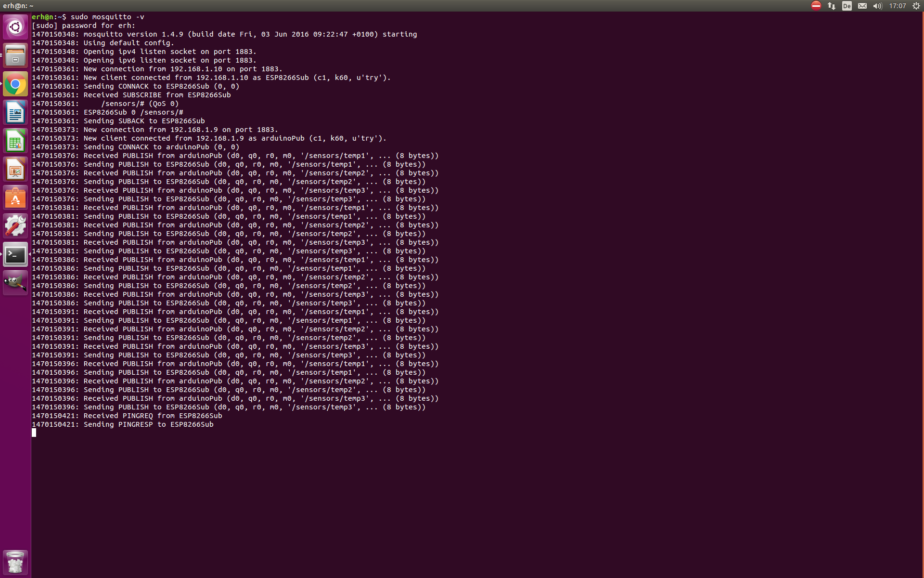Open the De keyboard layout indicator
The height and width of the screenshot is (578, 924).
pos(847,6)
